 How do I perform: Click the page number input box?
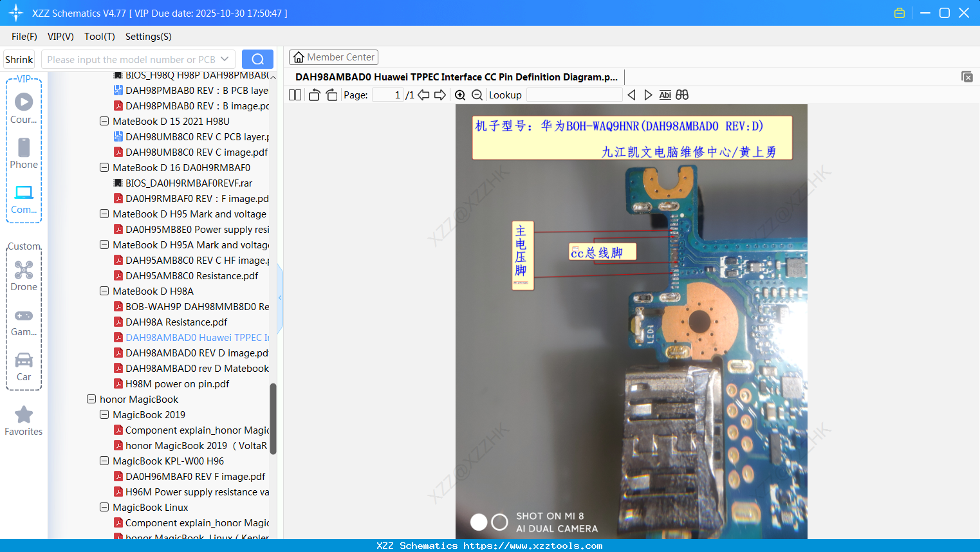pyautogui.click(x=388, y=95)
